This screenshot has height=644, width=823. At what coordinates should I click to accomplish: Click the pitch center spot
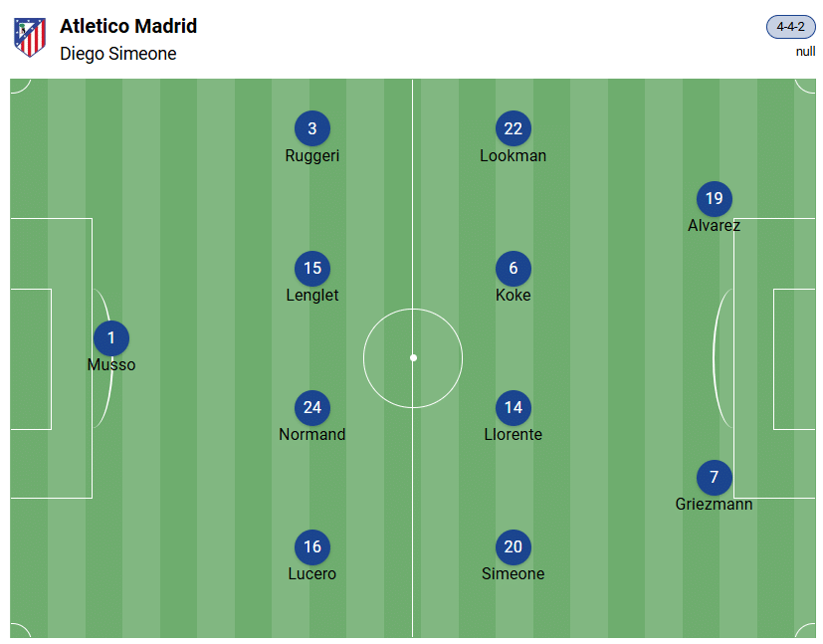point(413,357)
